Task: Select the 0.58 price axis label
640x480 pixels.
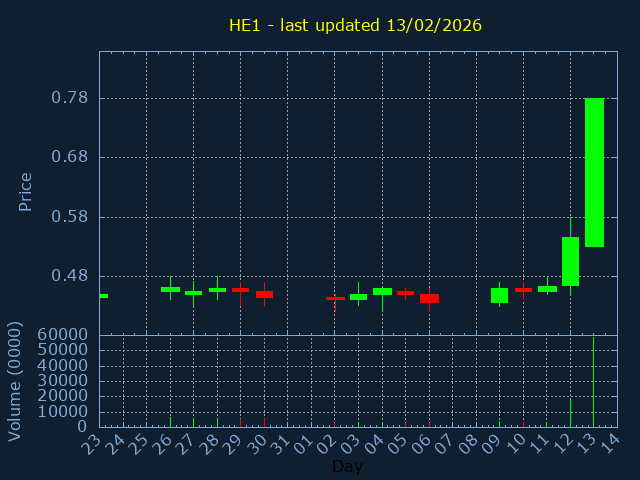Action: pyautogui.click(x=69, y=217)
